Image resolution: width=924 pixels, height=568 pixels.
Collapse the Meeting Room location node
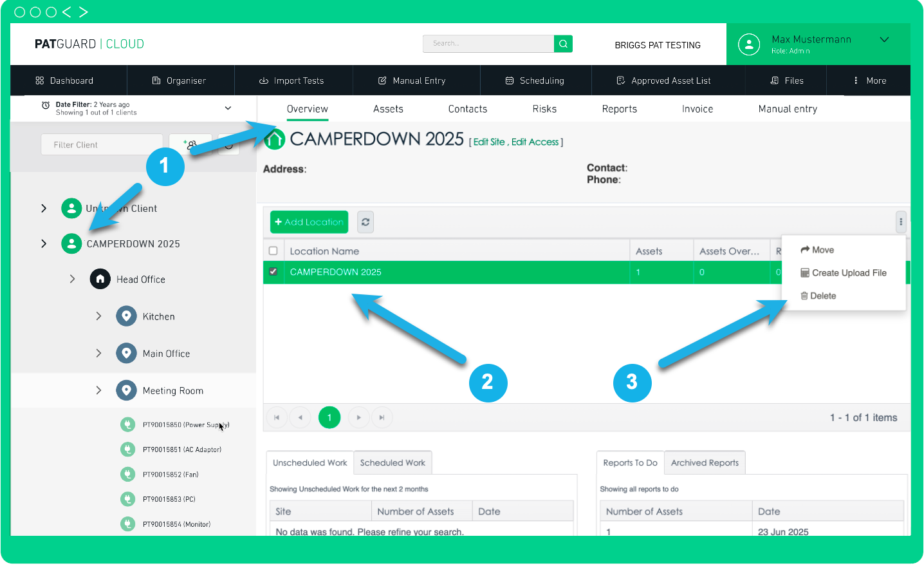pyautogui.click(x=98, y=390)
